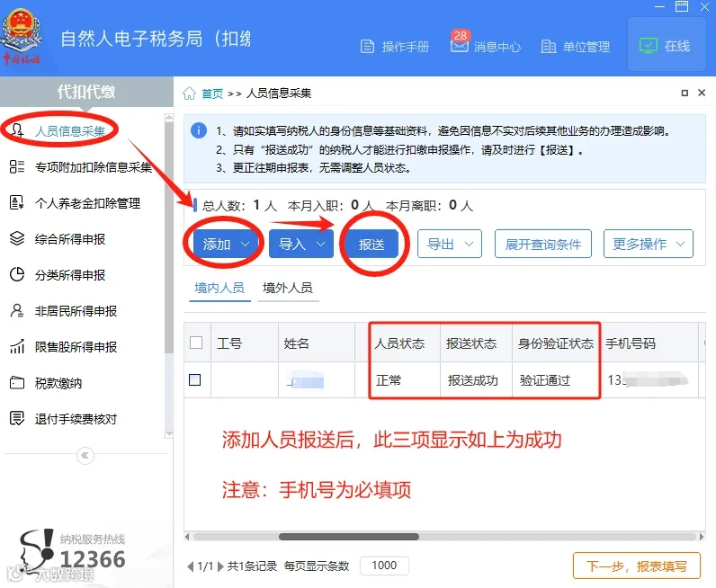Close the 人员信息采集 panel tab
The width and height of the screenshot is (716, 588).
coord(702,93)
